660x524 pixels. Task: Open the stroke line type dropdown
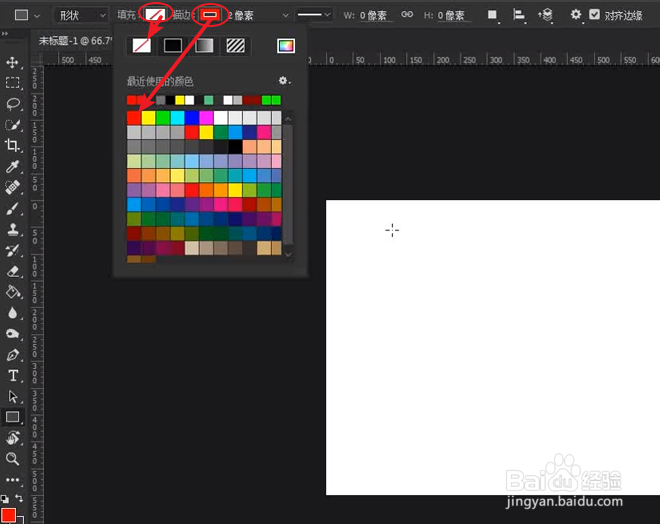[x=314, y=15]
